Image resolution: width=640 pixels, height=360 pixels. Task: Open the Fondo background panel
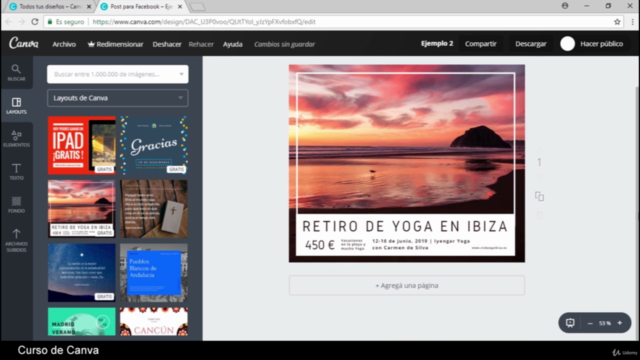click(x=16, y=205)
